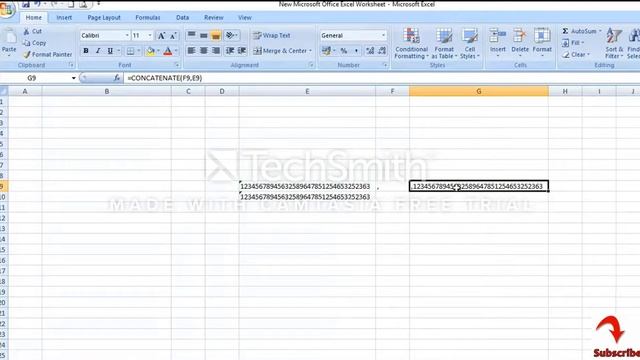Click Decrease Decimal icon

[x=382, y=51]
